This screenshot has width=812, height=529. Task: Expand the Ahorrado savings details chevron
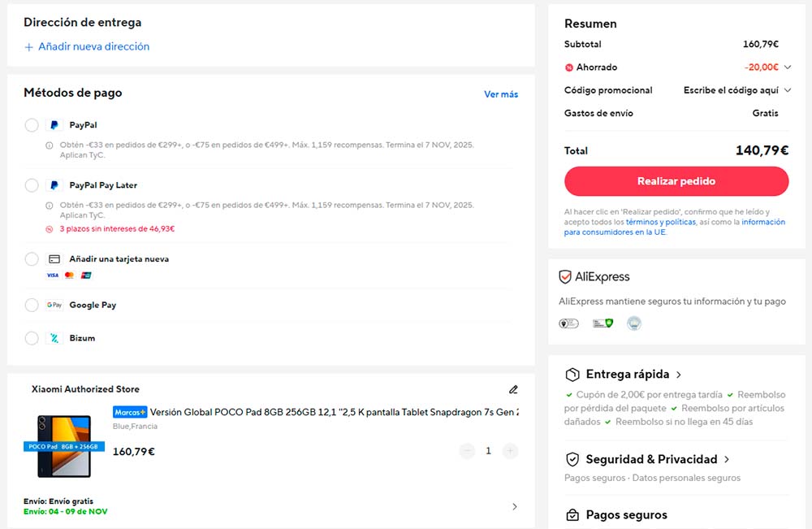tap(787, 67)
